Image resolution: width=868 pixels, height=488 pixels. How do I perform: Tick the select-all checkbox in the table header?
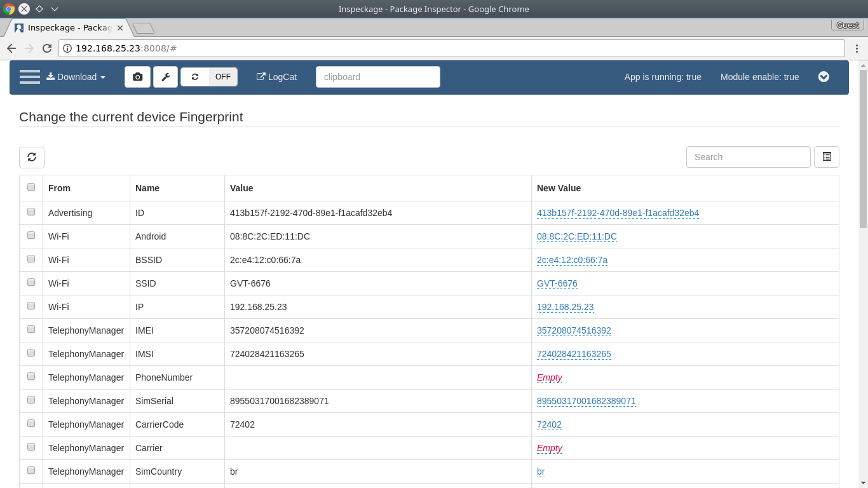31,187
